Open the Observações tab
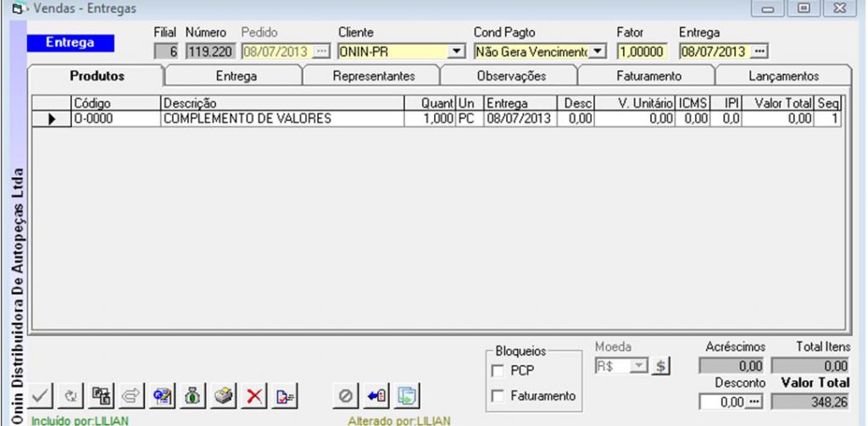This screenshot has width=868, height=426. click(x=511, y=76)
